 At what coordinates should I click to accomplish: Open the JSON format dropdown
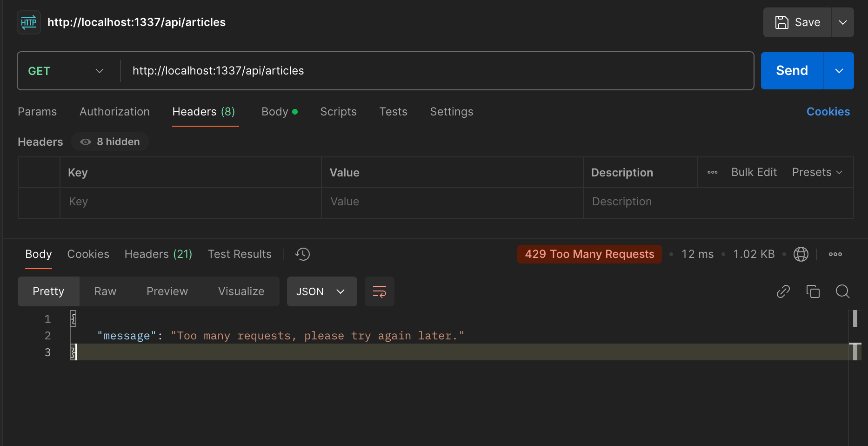322,291
